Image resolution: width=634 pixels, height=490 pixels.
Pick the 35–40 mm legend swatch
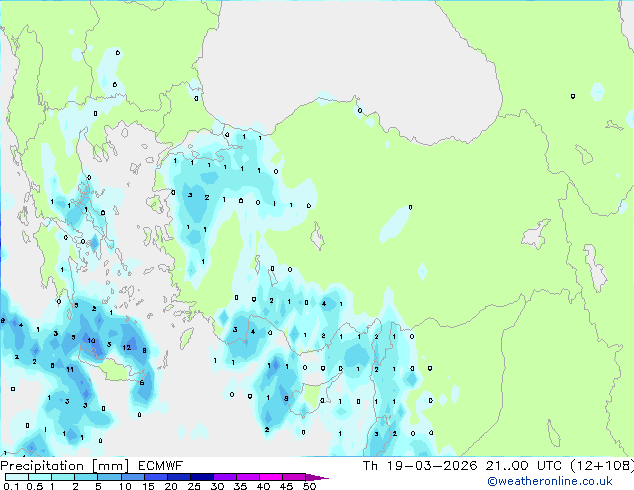point(248,477)
